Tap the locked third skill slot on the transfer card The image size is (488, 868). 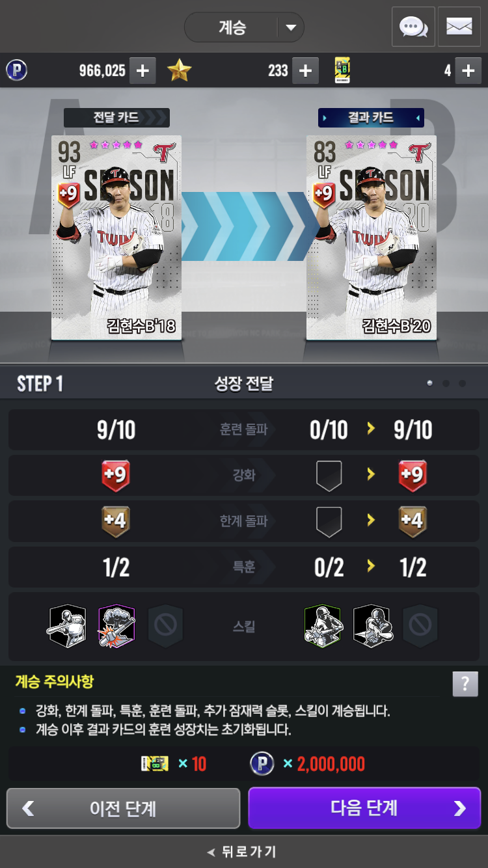(166, 626)
